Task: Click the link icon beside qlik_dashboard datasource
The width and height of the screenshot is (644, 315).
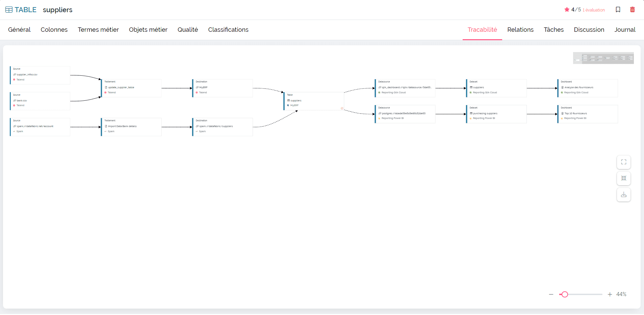Action: [380, 88]
